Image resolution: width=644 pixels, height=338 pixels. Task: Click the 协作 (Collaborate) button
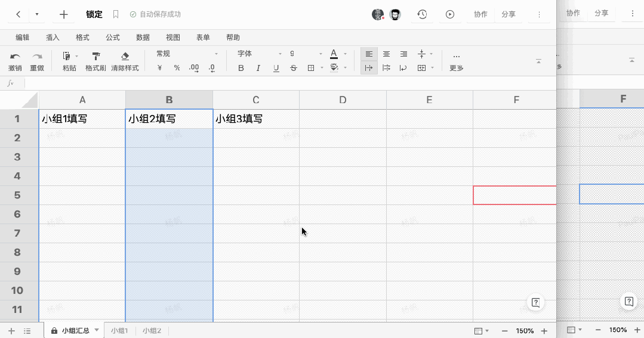[480, 14]
